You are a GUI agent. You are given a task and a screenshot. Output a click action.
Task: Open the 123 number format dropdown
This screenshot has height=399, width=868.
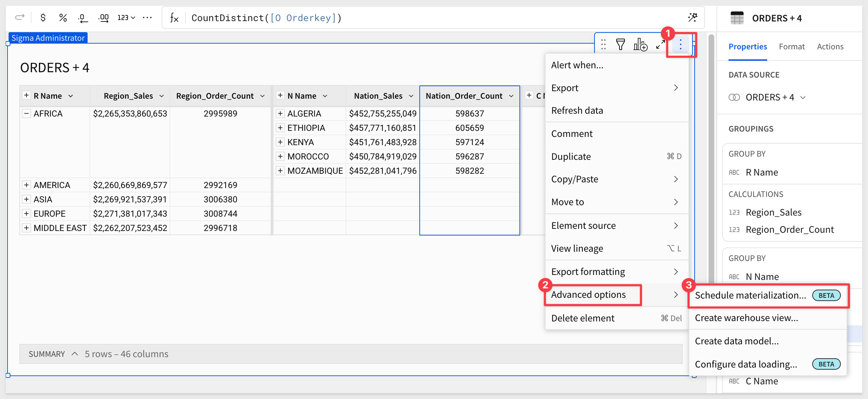tap(126, 18)
